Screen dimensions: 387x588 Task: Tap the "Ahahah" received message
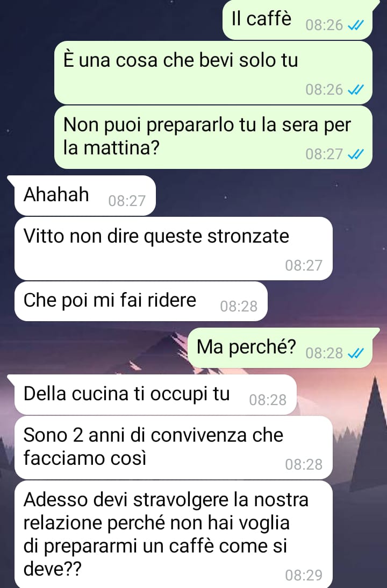[85, 195]
